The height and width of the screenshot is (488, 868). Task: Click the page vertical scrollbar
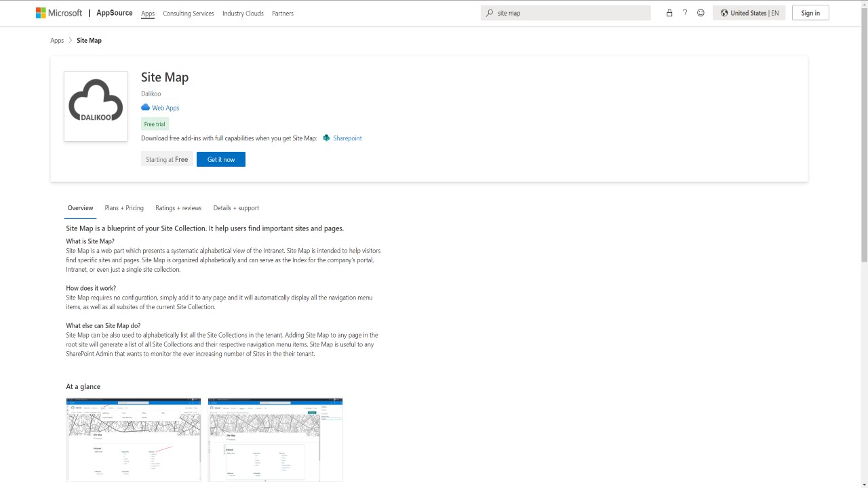click(864, 136)
